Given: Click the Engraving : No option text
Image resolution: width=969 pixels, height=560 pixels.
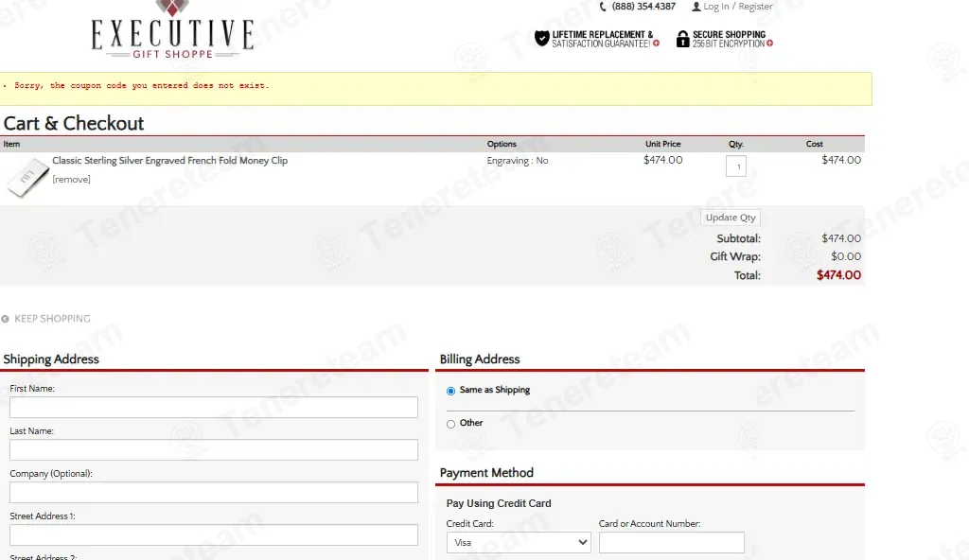Looking at the screenshot, I should pyautogui.click(x=518, y=160).
